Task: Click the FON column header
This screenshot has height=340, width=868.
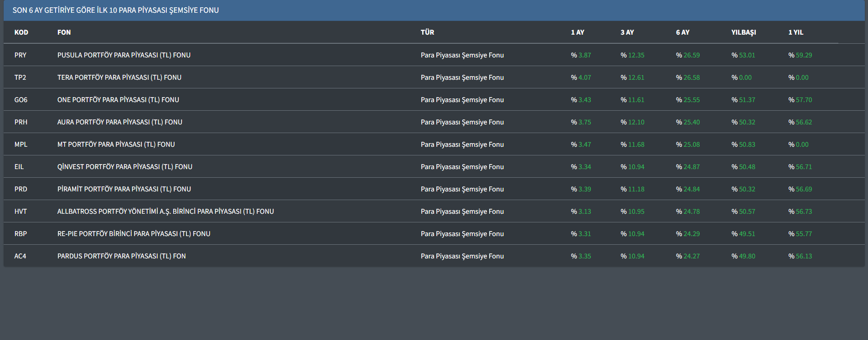Action: (64, 32)
